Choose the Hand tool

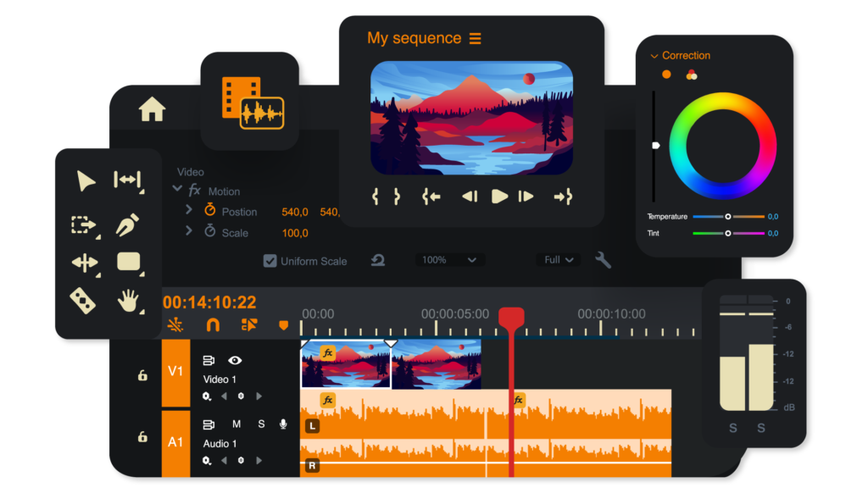click(127, 301)
